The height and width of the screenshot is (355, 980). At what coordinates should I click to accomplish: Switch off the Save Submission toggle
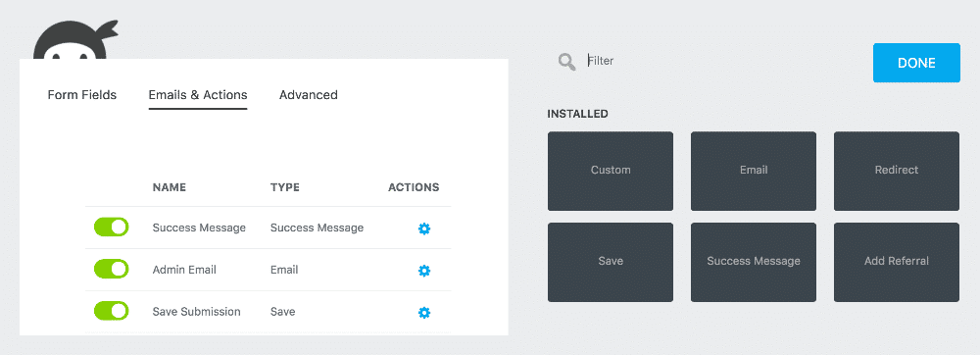[x=112, y=311]
